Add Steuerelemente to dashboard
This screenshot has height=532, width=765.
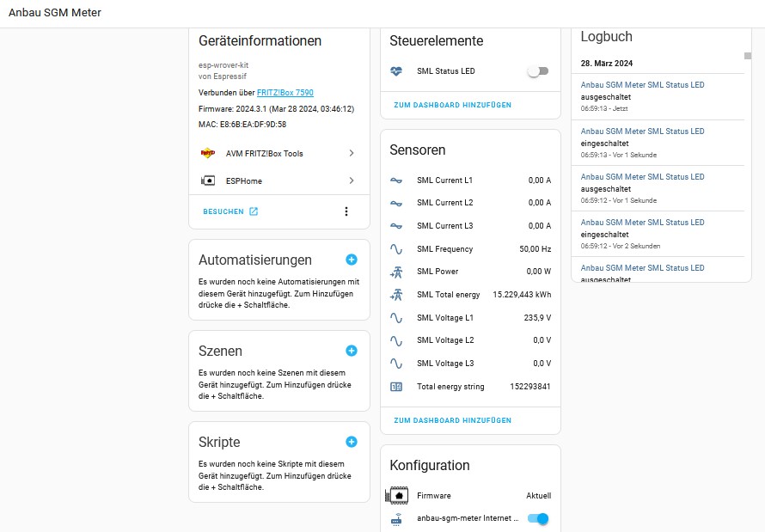452,105
